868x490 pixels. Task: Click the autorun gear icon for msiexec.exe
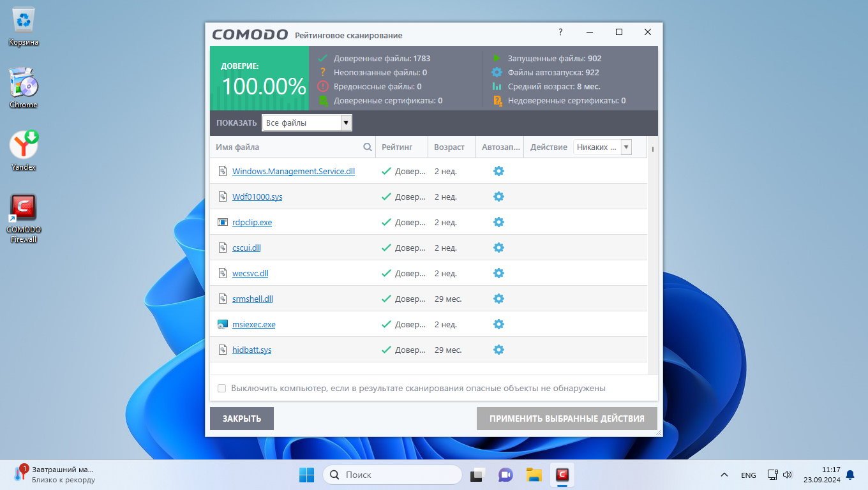point(498,324)
